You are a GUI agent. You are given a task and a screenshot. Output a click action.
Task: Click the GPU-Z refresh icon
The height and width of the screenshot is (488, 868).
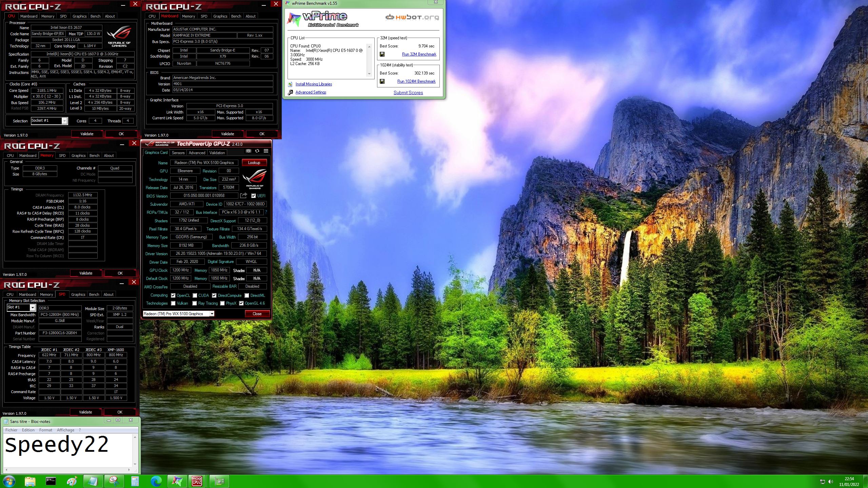[x=257, y=151]
